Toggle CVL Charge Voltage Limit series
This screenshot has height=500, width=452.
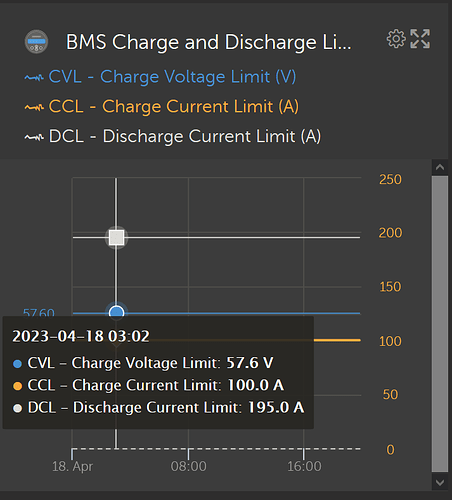(172, 77)
